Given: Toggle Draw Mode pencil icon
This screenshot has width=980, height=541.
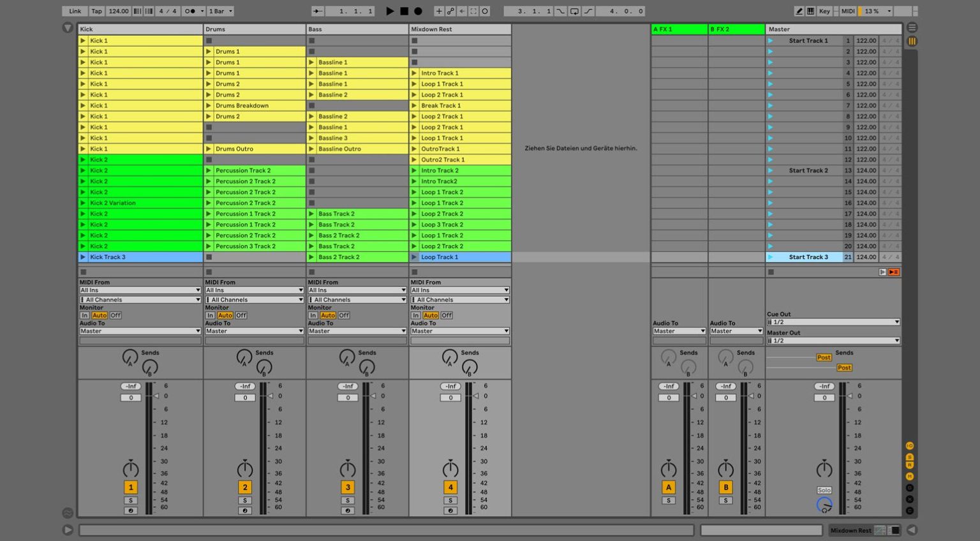Looking at the screenshot, I should (799, 11).
